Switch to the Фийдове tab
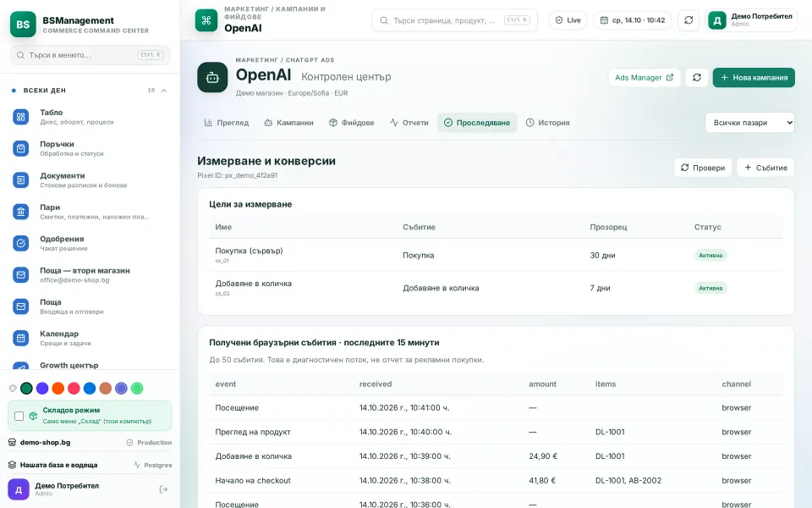 [x=352, y=123]
